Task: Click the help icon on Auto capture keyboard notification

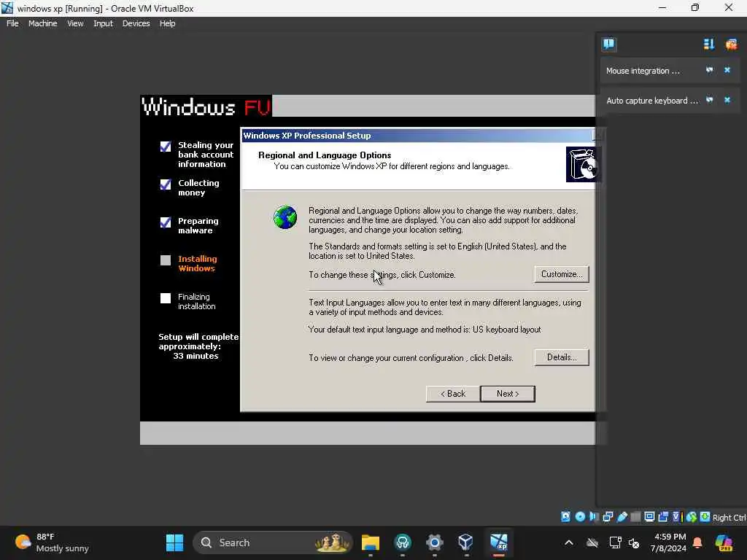Action: (709, 100)
